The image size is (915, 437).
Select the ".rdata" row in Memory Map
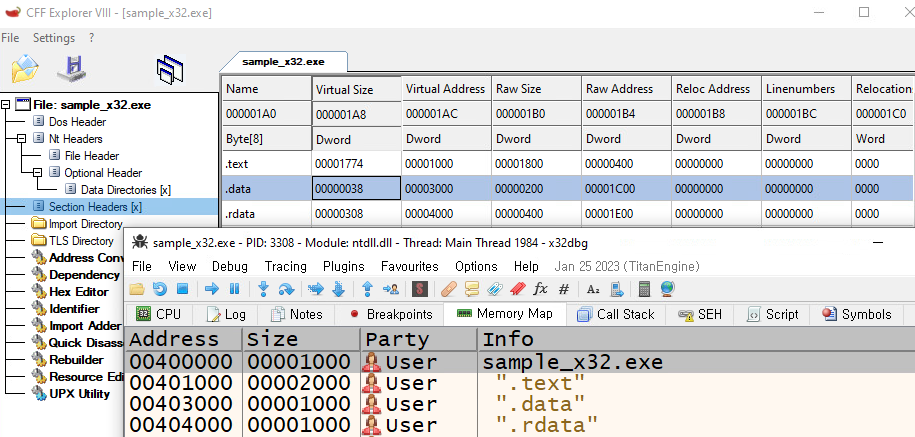[519, 425]
